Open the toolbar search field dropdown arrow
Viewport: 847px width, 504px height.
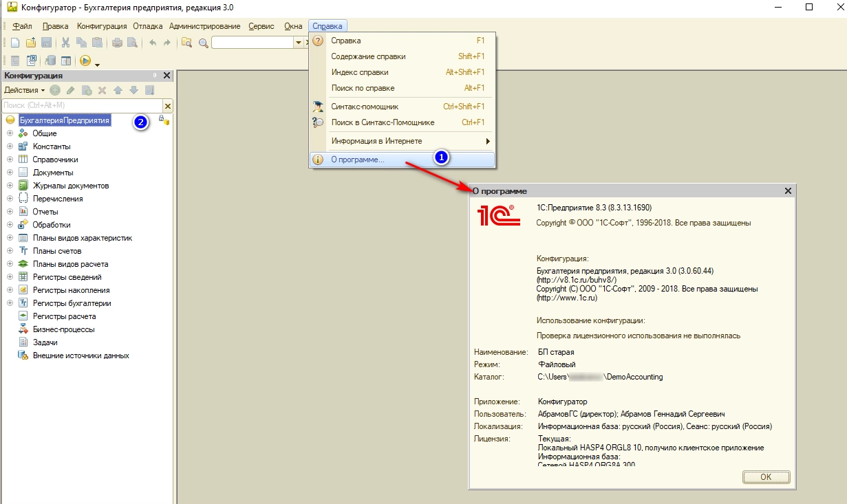299,43
